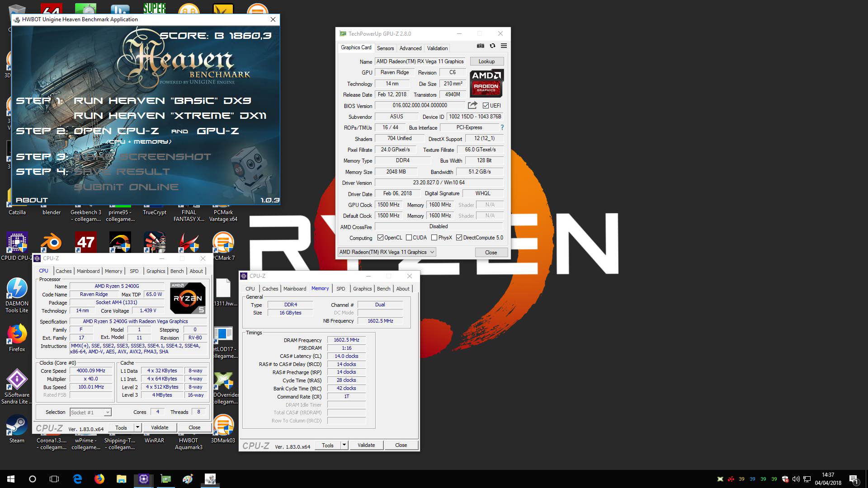Open Graphics tab in CPU-Z CPU window

tap(156, 271)
